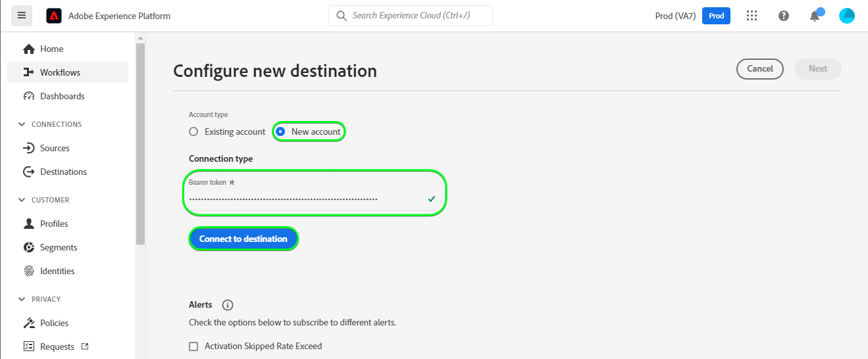Click the hamburger menu icon
This screenshot has width=868, height=359.
(22, 15)
